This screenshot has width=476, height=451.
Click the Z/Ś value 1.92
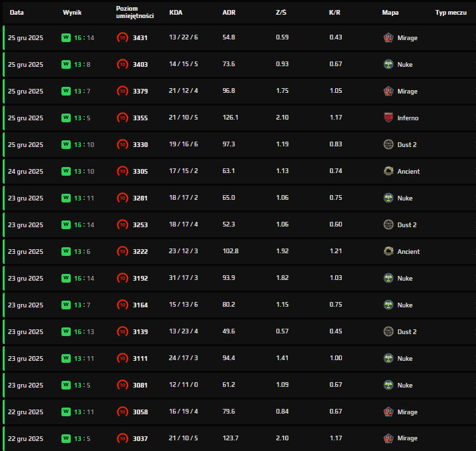click(x=282, y=251)
